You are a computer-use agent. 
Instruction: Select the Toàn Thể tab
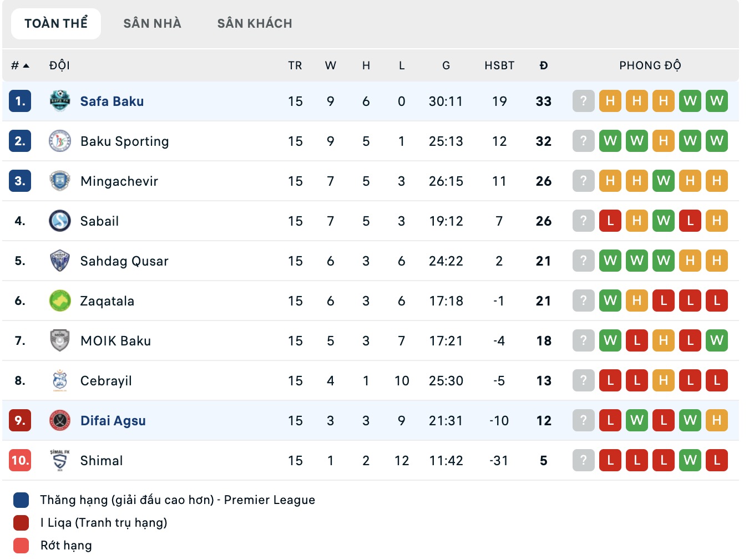click(x=56, y=23)
